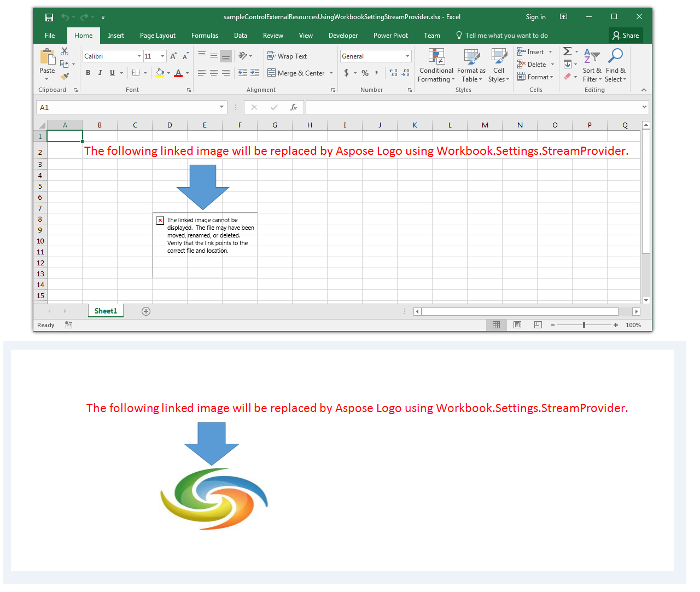
Task: Open General number format dropdown
Action: click(407, 56)
